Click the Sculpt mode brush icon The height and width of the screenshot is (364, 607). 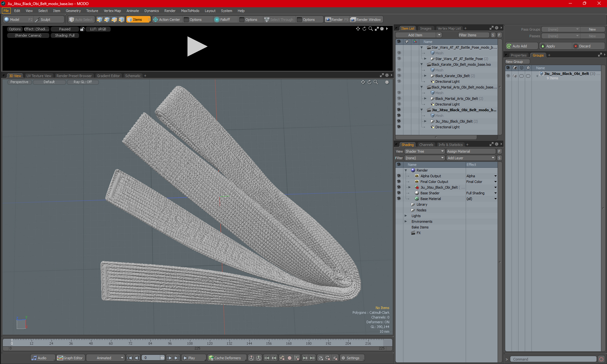37,20
